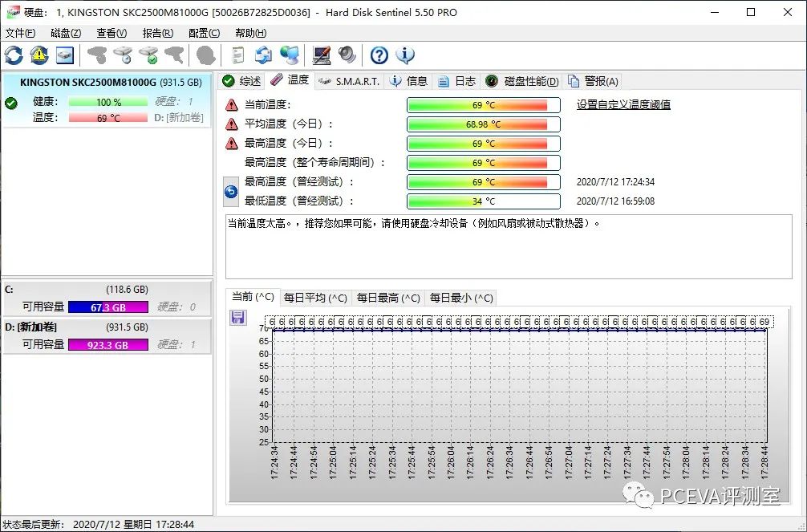Viewport: 807px width, 532px height.
Task: Open the 警报(A) alerts tab
Action: coord(594,81)
